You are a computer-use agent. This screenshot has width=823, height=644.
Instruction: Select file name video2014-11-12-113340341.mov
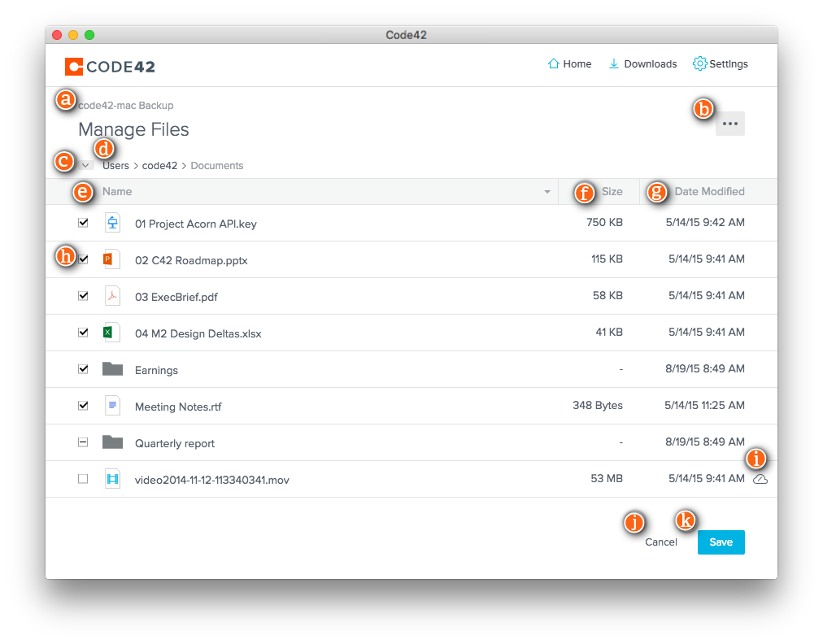[212, 481]
